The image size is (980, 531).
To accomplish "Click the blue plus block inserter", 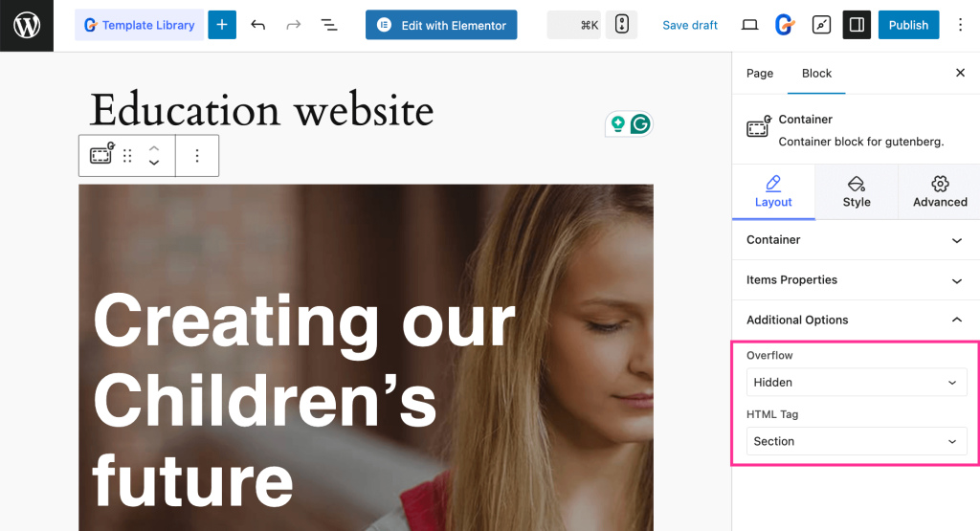I will click(x=222, y=25).
